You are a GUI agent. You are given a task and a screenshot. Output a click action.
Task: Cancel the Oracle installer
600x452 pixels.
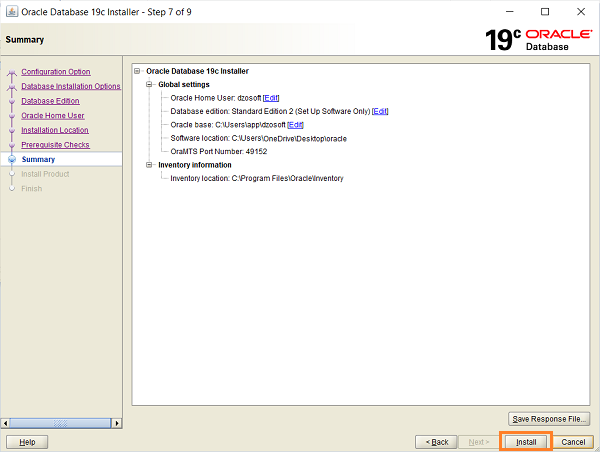[x=573, y=442]
